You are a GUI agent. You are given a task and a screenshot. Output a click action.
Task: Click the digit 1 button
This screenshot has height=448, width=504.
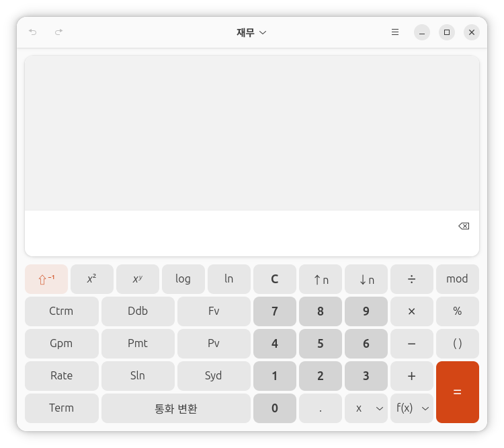[274, 375]
